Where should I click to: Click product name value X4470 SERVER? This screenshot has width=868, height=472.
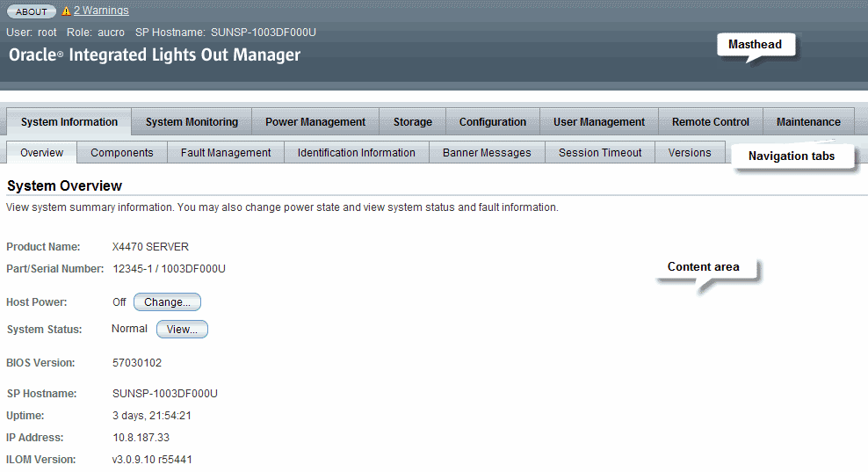coord(150,246)
